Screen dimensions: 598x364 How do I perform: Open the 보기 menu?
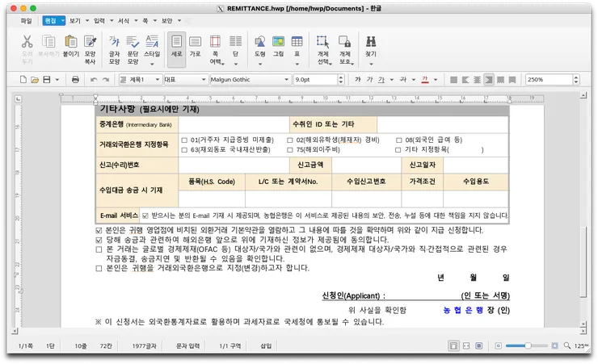75,20
